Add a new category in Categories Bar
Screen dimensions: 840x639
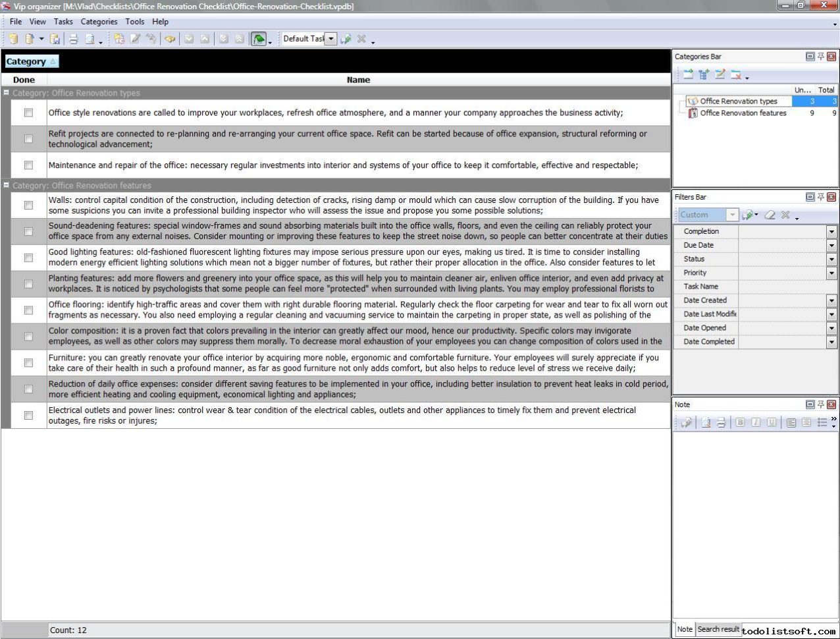[687, 74]
